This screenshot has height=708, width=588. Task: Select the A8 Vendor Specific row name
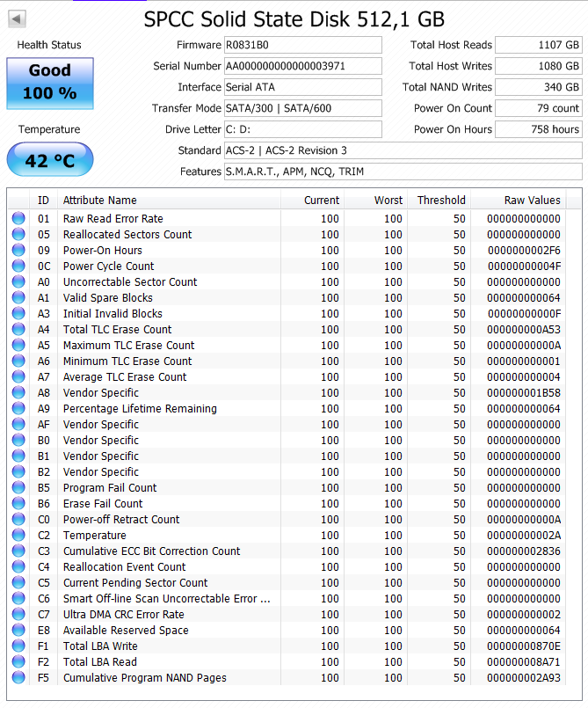[x=100, y=393]
